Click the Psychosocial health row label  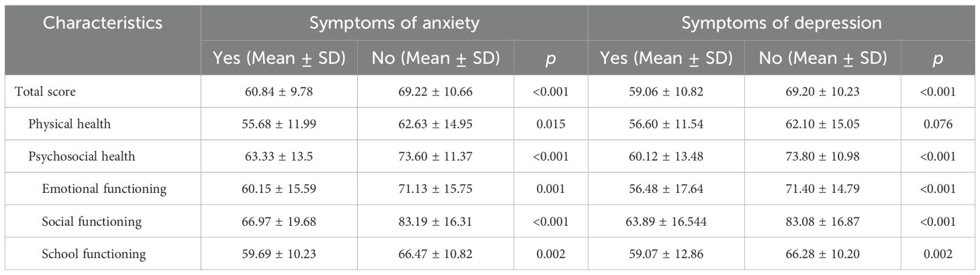tap(82, 157)
